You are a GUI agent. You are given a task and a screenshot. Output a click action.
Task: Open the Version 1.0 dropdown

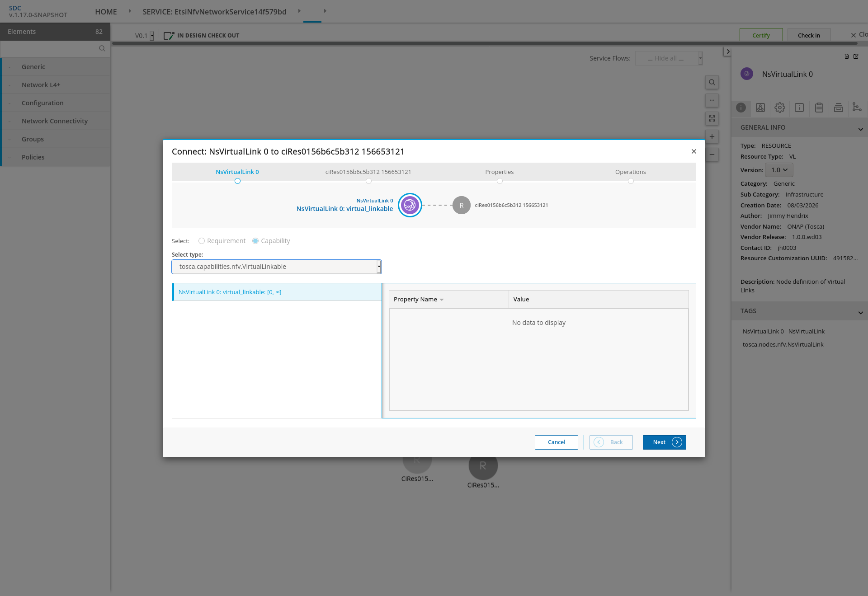click(779, 170)
